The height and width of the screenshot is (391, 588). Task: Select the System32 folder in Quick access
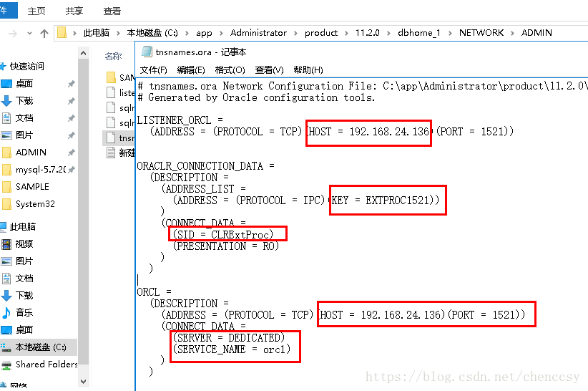(35, 203)
